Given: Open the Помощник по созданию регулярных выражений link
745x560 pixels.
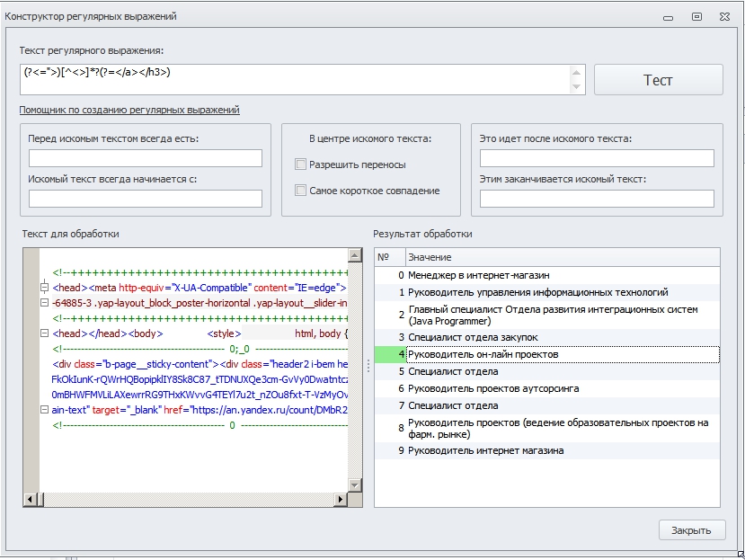Looking at the screenshot, I should tap(129, 110).
